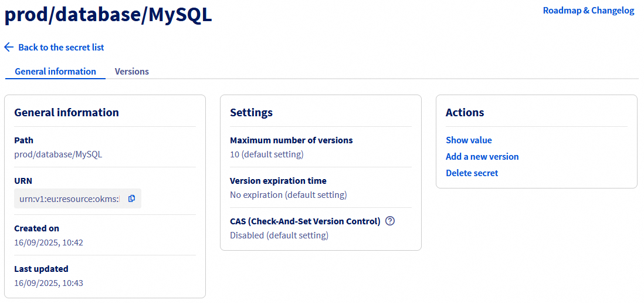Screen dimensions: 644x303
Task: Click the URN text field
Action: (69, 199)
